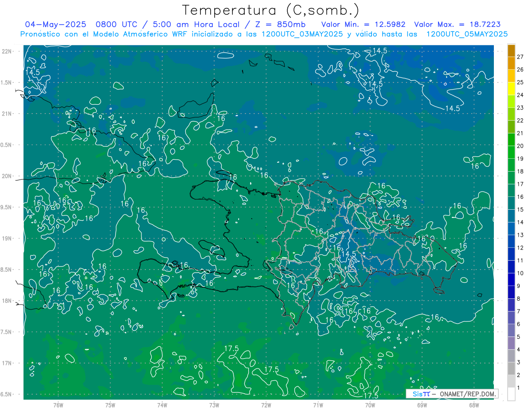532x411 pixels.
Task: Click the "22N" latitude axis label
Action: tap(6, 51)
